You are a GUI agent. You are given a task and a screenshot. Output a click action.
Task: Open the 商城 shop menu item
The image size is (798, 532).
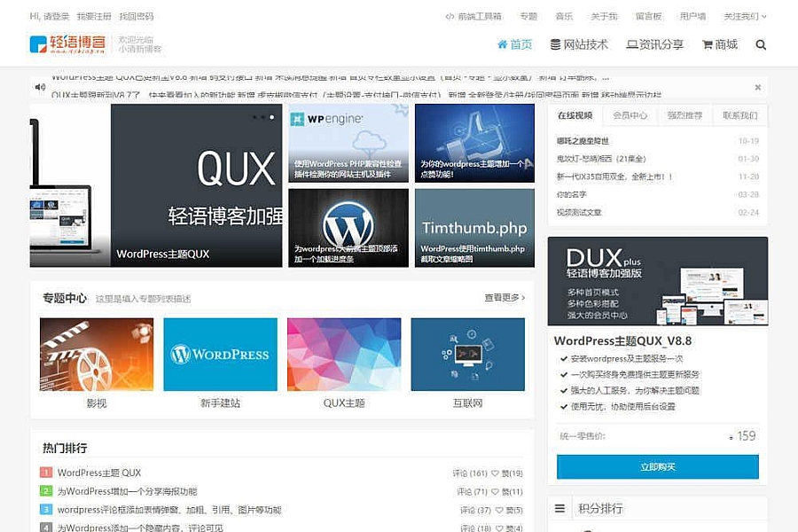coord(720,45)
